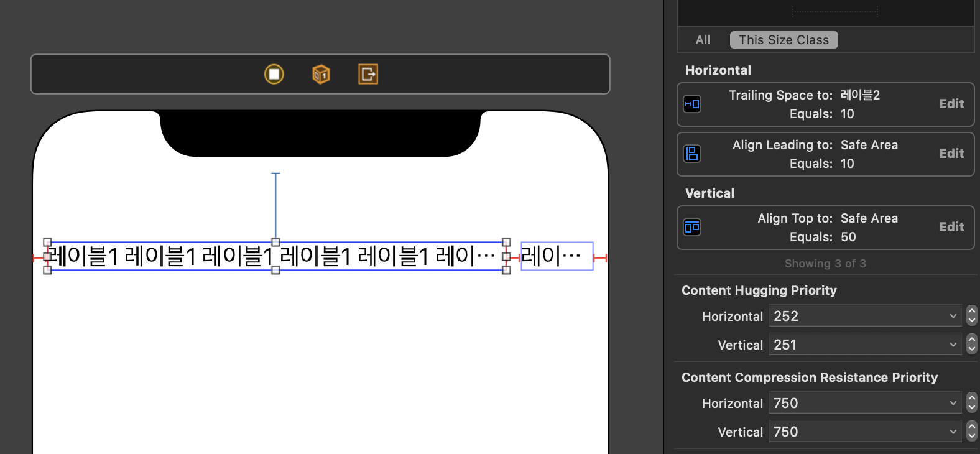Click stepper for Horizontal Hugging Priority 252
980x454 pixels.
click(972, 316)
